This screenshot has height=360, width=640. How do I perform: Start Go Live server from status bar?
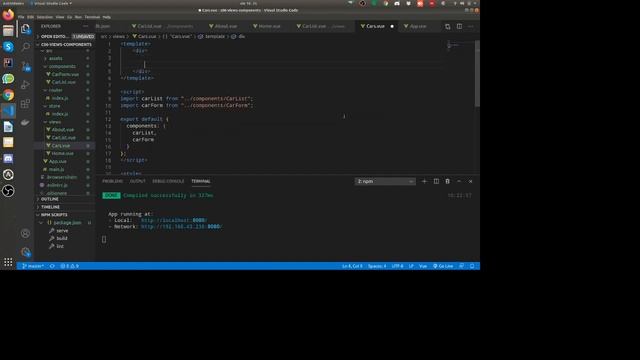click(443, 266)
